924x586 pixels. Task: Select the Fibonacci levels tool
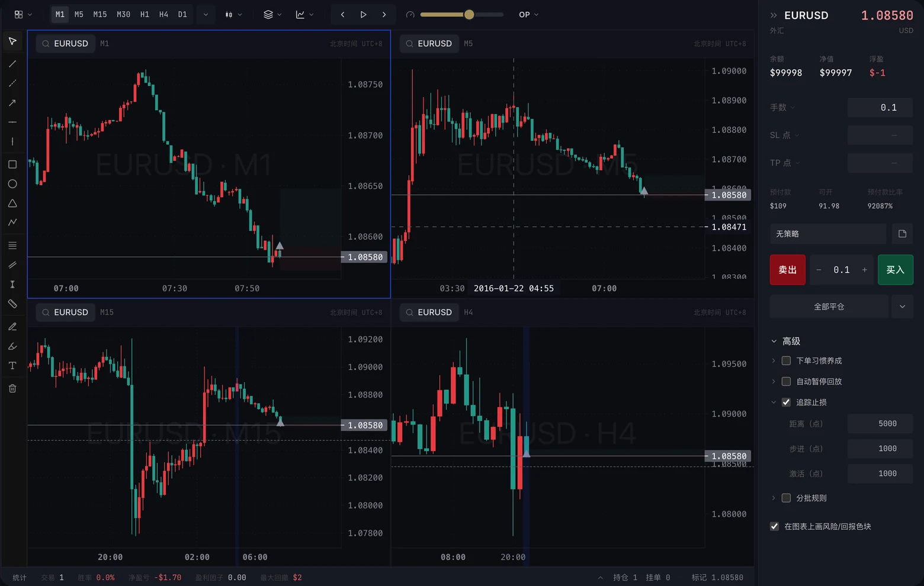[x=12, y=246]
